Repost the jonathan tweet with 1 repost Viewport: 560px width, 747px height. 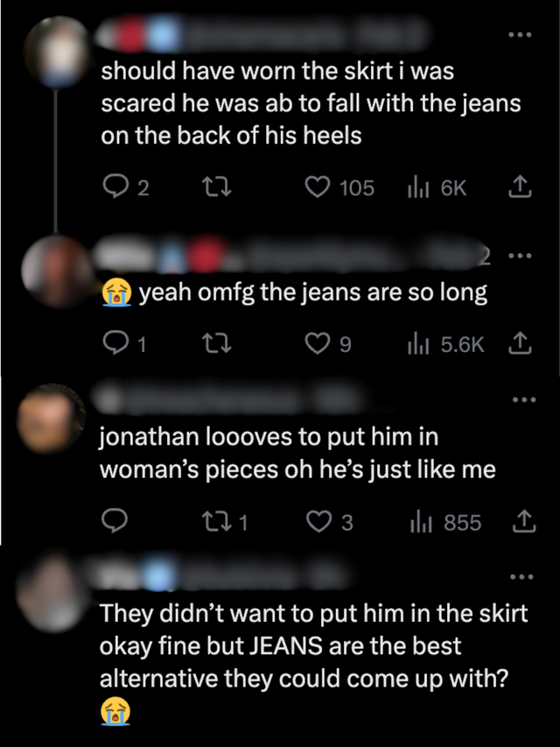pos(211,522)
